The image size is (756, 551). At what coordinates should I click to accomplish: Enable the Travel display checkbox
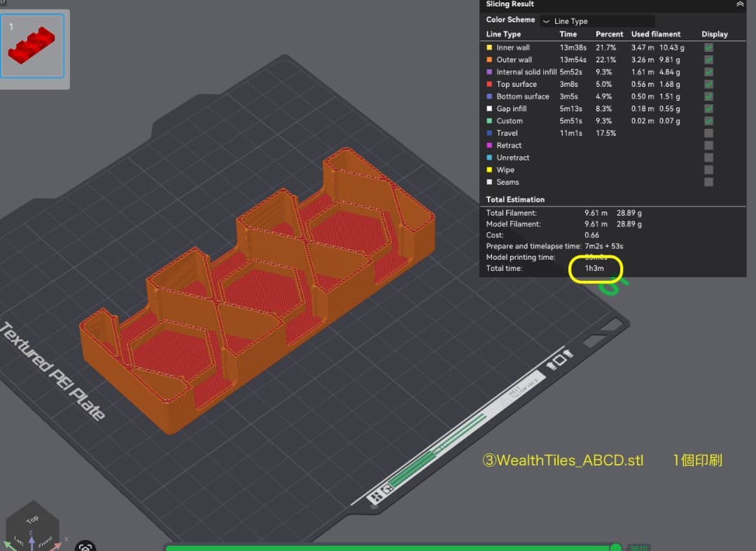click(x=708, y=133)
